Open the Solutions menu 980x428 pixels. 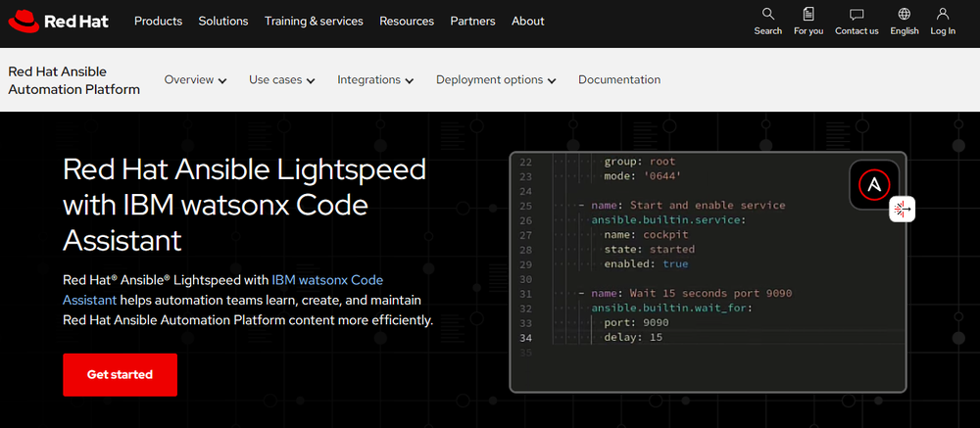[223, 22]
